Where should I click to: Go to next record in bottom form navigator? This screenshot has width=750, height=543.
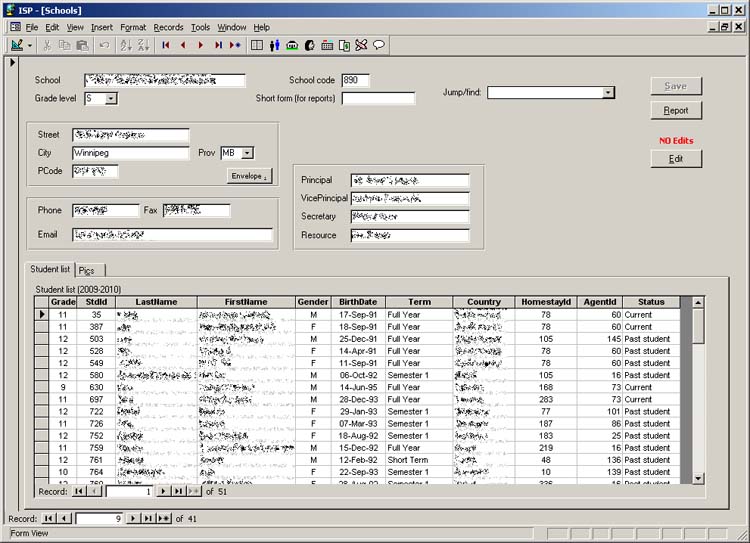click(x=132, y=518)
